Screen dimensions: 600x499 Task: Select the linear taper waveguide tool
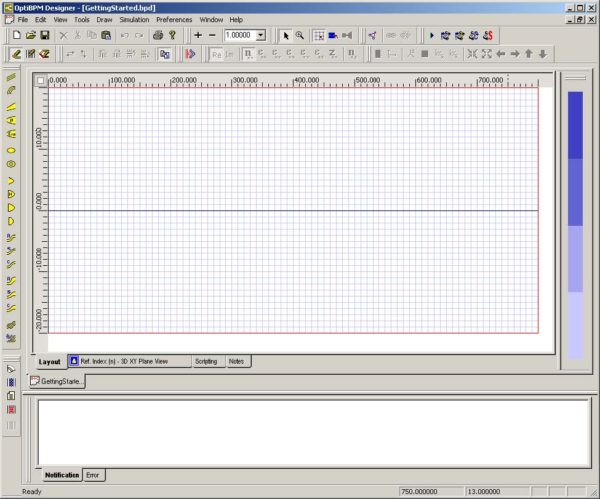11,107
